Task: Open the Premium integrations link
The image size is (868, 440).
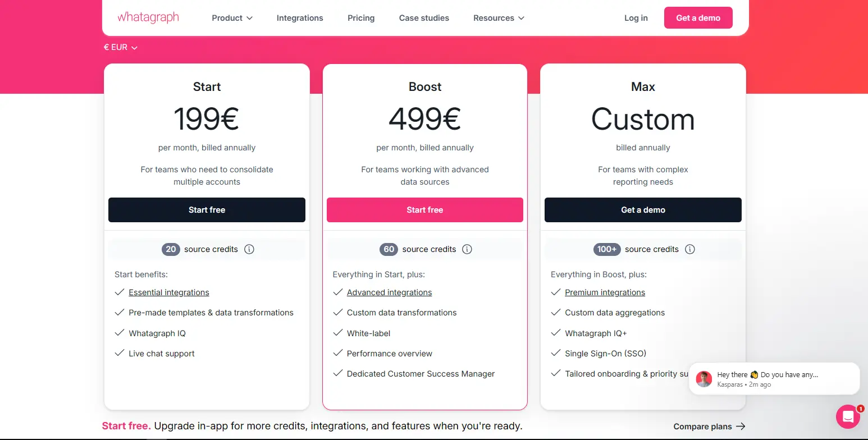Action: point(605,292)
